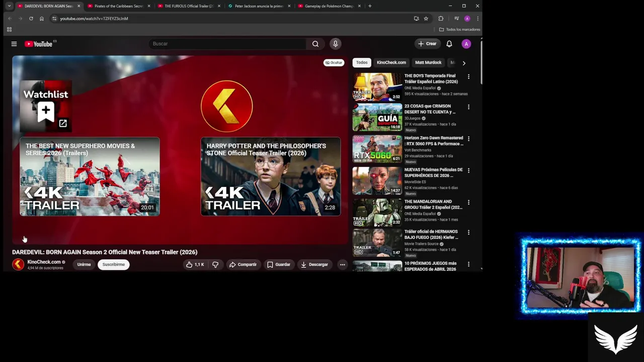Image resolution: width=644 pixels, height=362 pixels.
Task: Open Todos los marcadores folder
Action: click(459, 30)
